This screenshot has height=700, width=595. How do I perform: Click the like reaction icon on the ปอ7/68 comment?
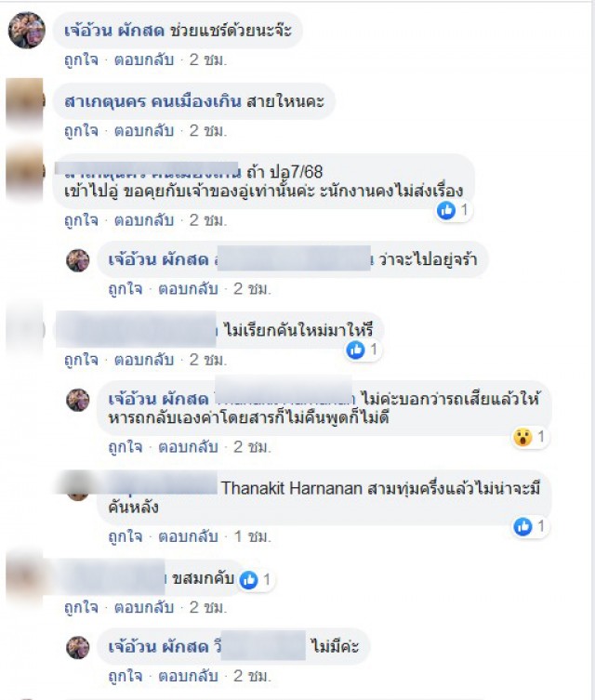click(x=446, y=210)
